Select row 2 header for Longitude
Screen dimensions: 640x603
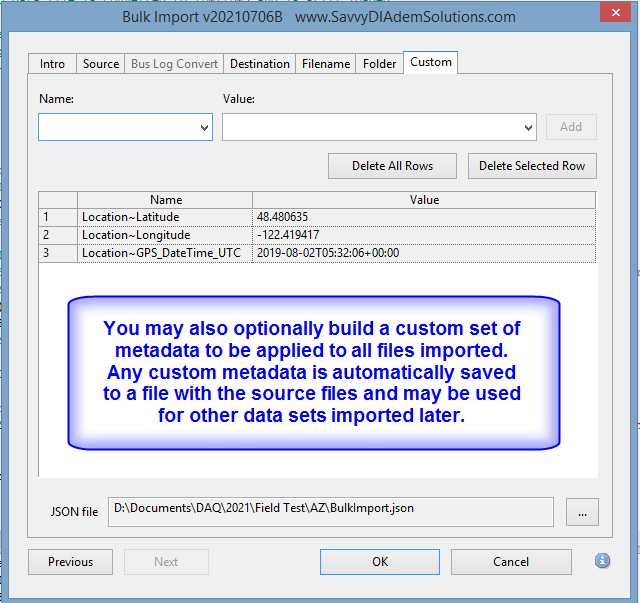58,235
